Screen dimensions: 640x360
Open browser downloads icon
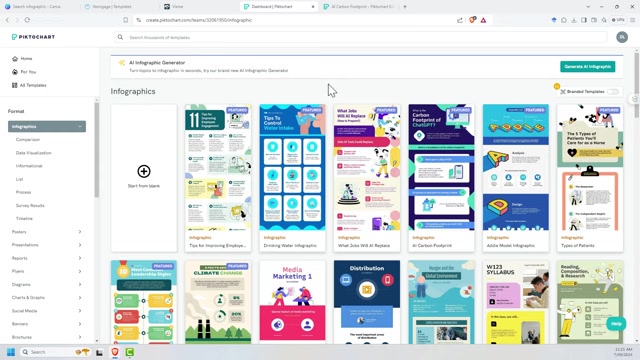tap(574, 20)
